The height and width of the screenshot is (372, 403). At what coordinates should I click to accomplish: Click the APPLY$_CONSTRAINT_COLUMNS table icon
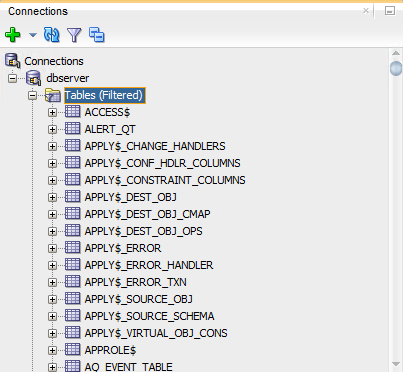click(x=72, y=180)
